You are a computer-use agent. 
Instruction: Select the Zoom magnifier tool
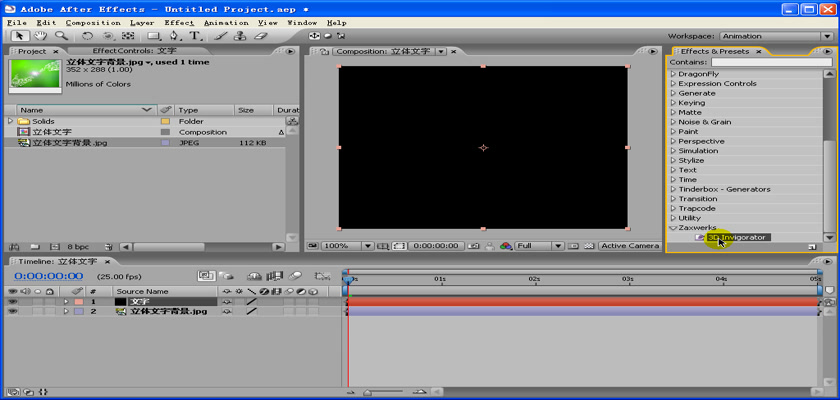61,36
